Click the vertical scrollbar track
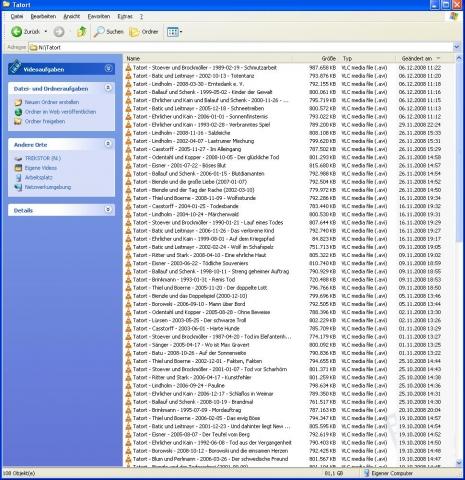 (x=458, y=350)
